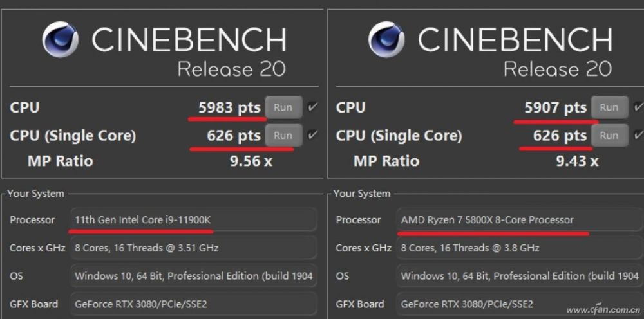Run the Single Core test in right panel
This screenshot has width=644, height=319.
[x=609, y=135]
